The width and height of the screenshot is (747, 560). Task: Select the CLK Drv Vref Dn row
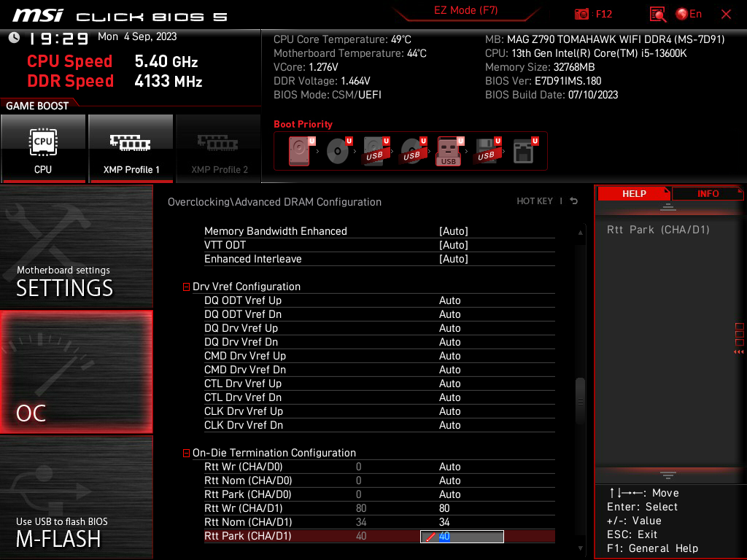(379, 425)
